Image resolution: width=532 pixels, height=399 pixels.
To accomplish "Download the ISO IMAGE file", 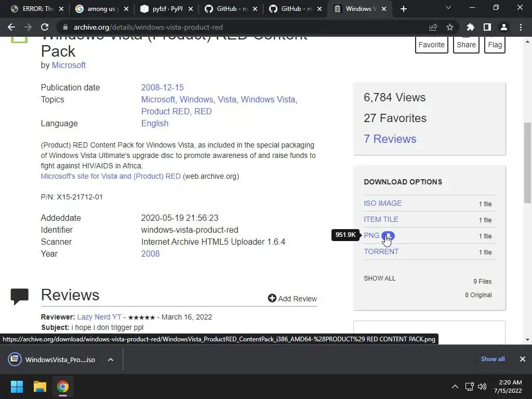I will pyautogui.click(x=382, y=203).
